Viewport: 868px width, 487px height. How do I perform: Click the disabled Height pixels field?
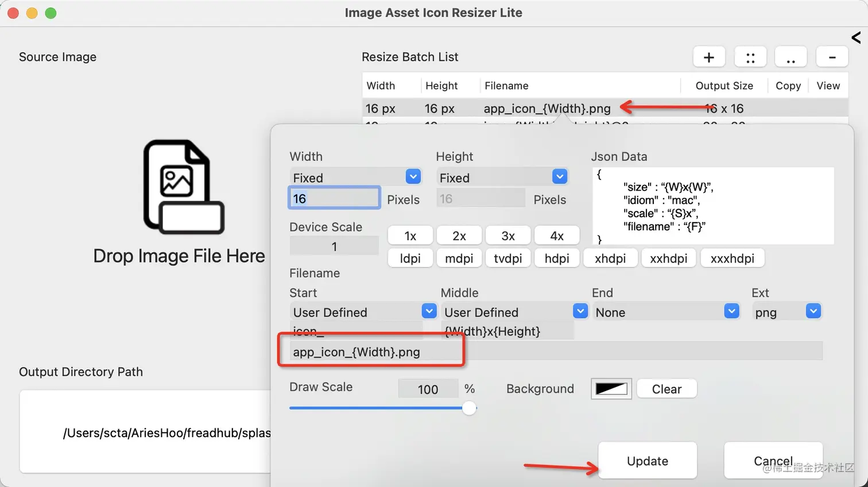tap(480, 198)
